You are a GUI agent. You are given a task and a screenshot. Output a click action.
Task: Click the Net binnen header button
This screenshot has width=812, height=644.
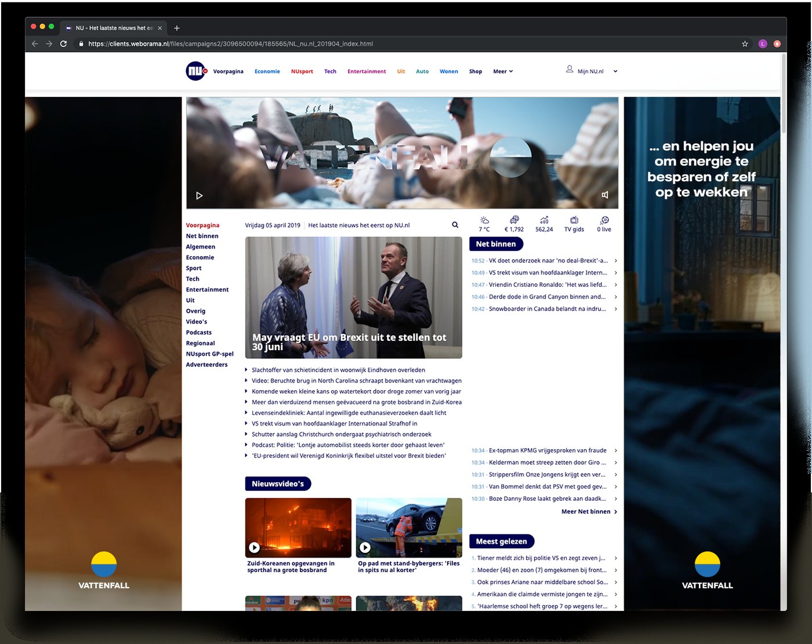[496, 244]
